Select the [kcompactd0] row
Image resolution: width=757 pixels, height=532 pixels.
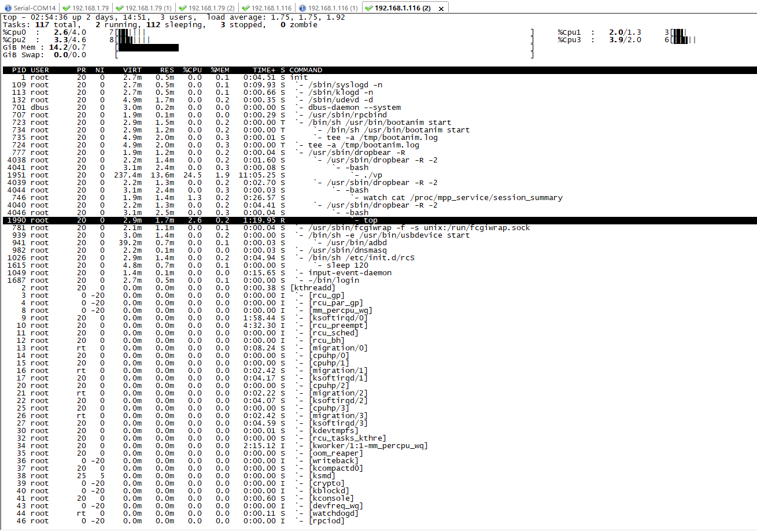coord(378,468)
